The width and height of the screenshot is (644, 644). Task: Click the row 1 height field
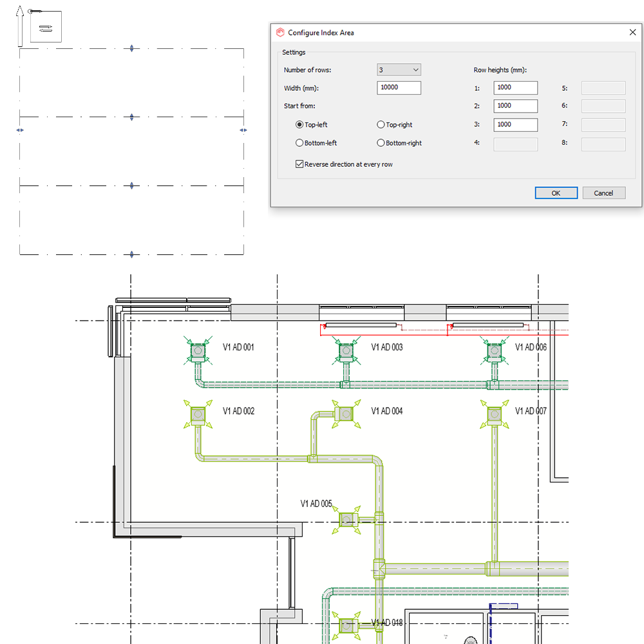515,88
